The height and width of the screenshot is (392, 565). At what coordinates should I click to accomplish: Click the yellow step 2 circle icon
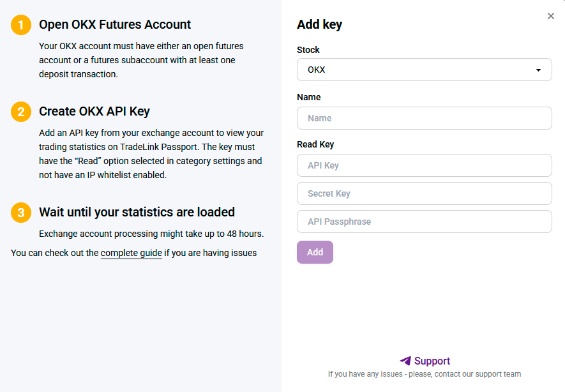[x=21, y=112]
